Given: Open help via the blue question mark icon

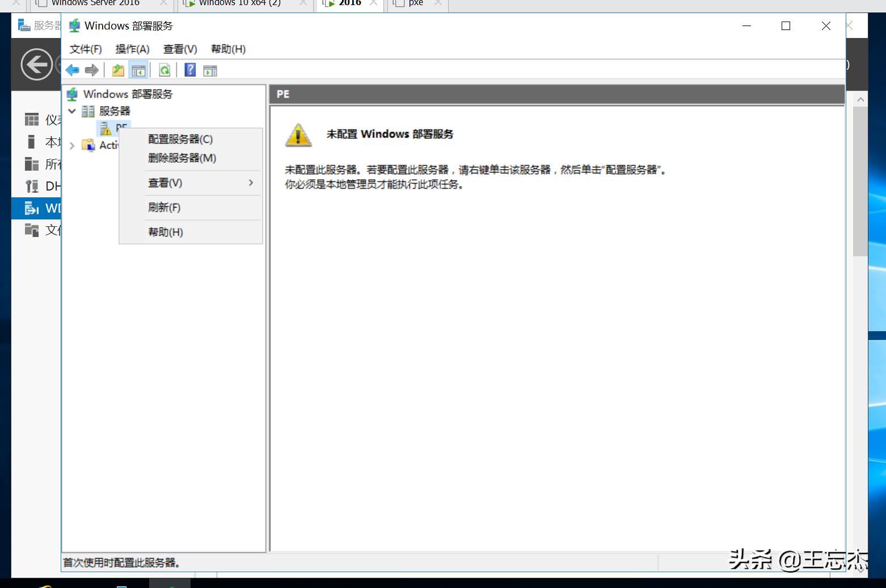Looking at the screenshot, I should 189,70.
